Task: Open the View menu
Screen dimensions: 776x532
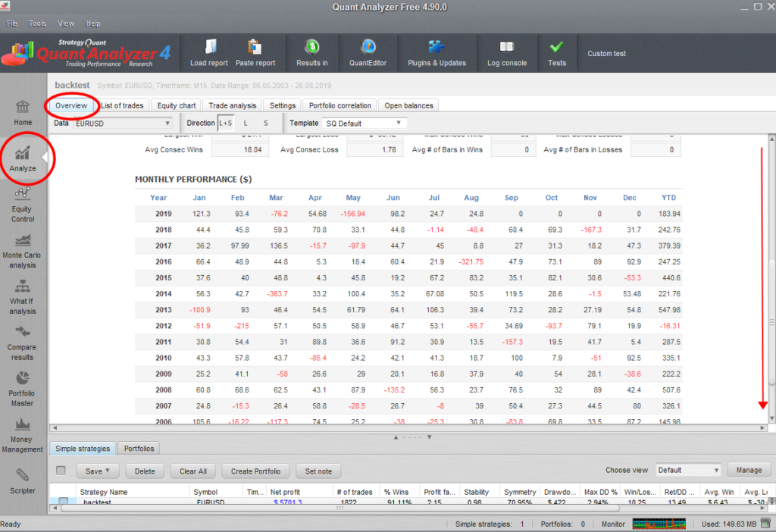Action: click(66, 23)
